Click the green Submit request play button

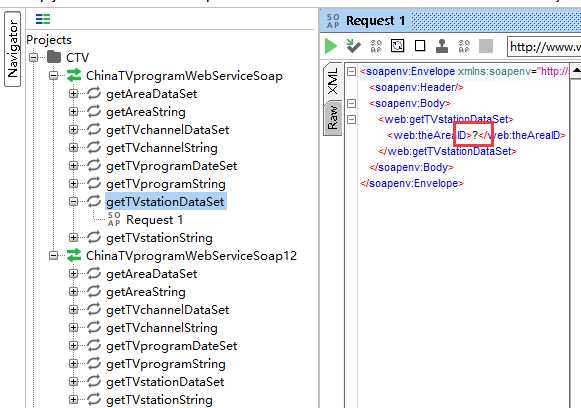(x=331, y=46)
